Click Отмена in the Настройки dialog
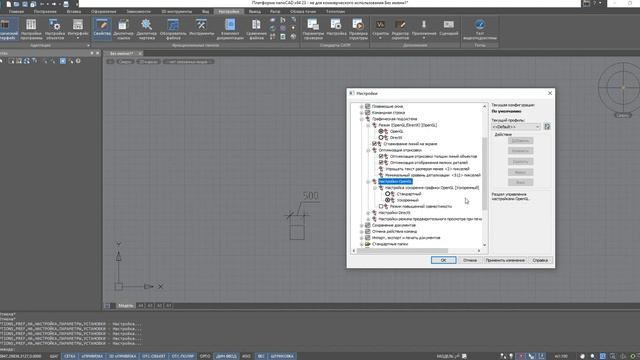Image resolution: width=640 pixels, height=360 pixels. (470, 260)
